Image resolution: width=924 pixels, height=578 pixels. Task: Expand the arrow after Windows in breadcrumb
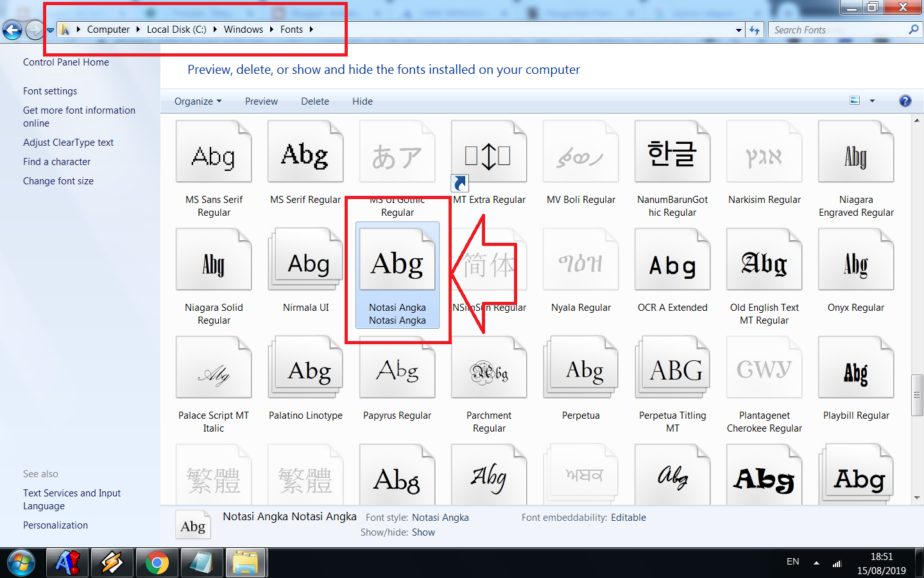[271, 30]
